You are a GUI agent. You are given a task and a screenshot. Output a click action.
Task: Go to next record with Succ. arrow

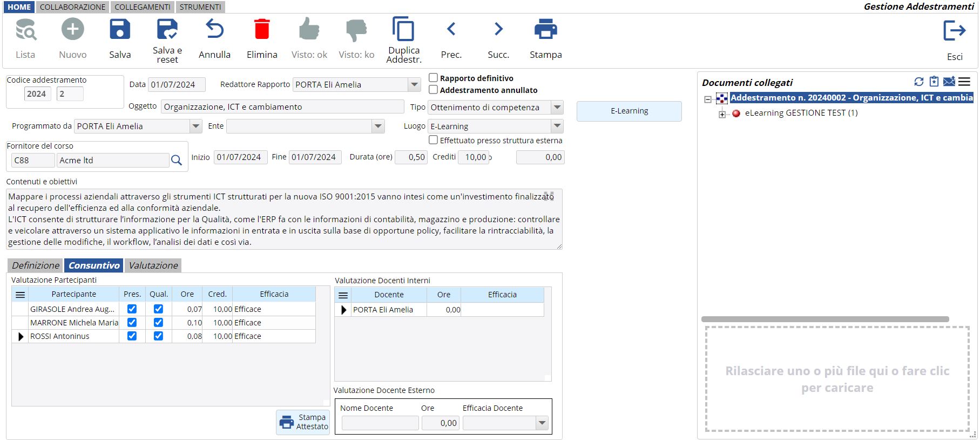click(x=498, y=30)
